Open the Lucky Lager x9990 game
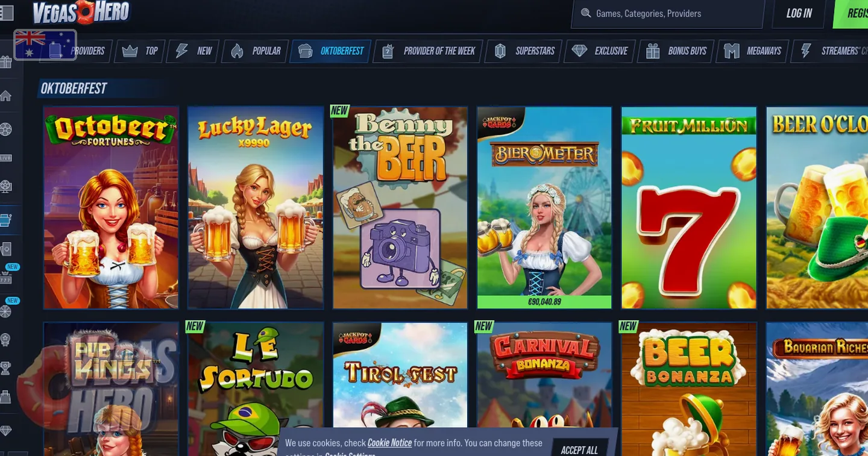Screen dimensions: 868x456 click(256, 208)
